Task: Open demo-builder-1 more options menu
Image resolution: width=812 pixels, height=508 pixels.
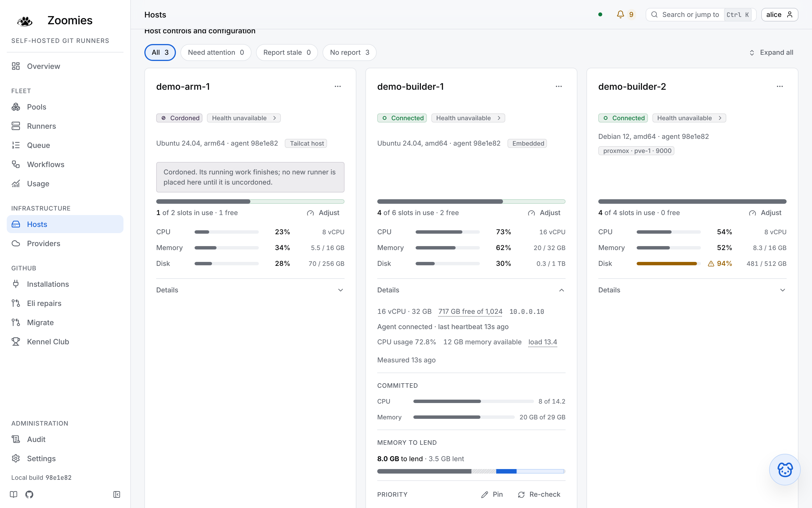Action: click(x=559, y=86)
